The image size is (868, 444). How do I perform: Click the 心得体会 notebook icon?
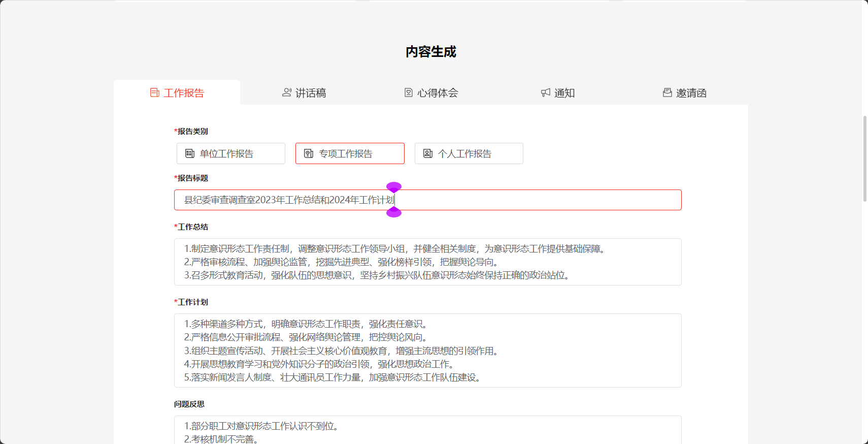pyautogui.click(x=409, y=92)
